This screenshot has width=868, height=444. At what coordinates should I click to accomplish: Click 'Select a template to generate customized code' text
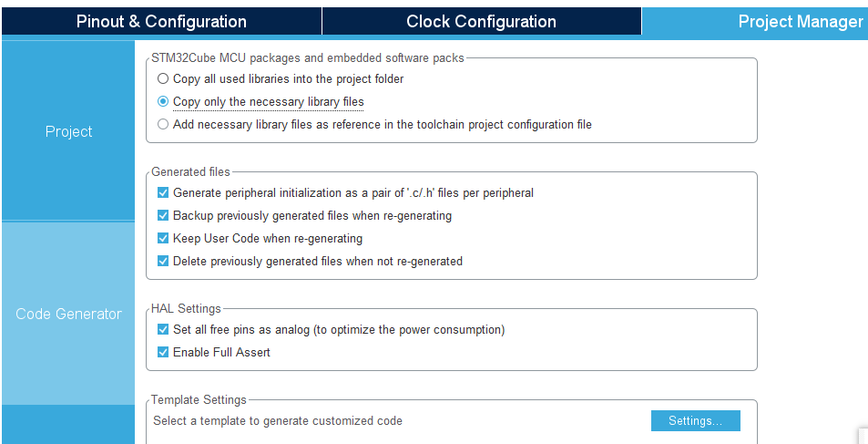click(278, 421)
